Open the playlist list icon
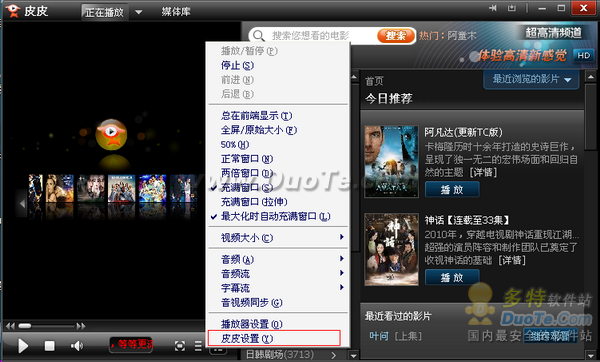 pos(198,346)
